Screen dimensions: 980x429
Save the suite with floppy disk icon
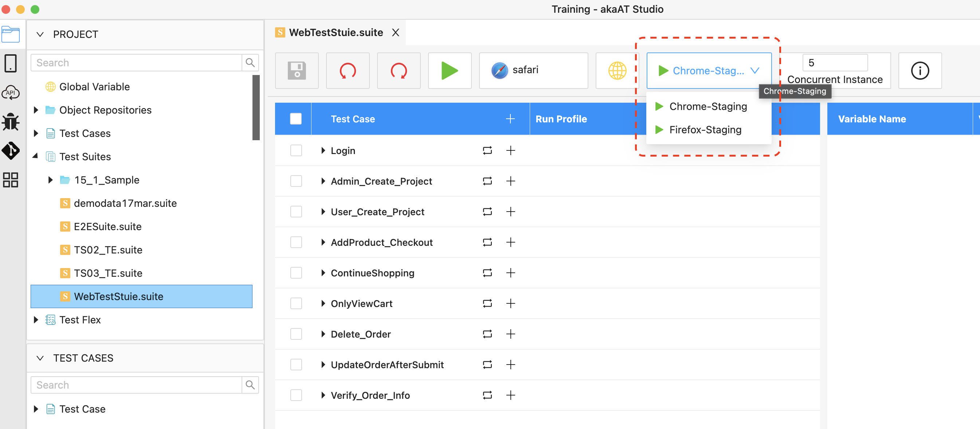point(297,71)
